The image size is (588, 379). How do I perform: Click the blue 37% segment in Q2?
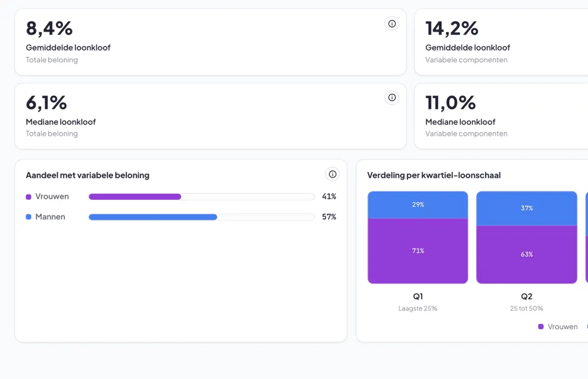coord(526,208)
